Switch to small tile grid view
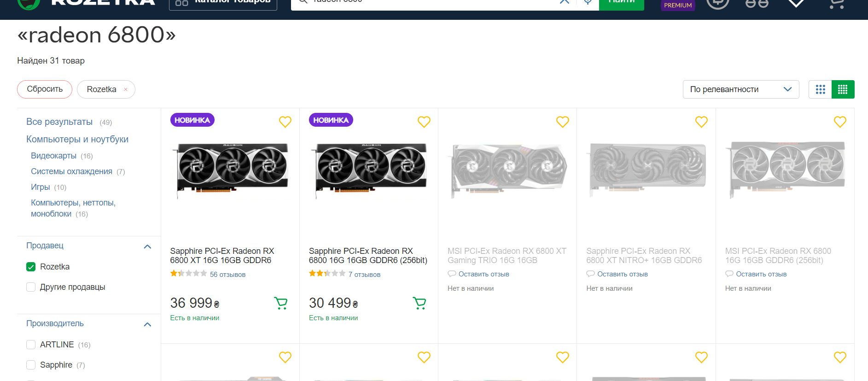The image size is (868, 381). pos(843,89)
